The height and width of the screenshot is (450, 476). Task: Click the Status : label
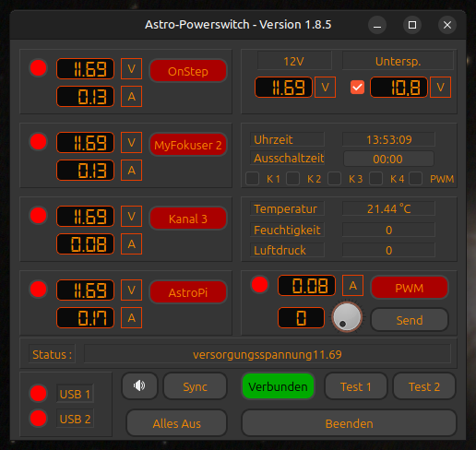coord(52,354)
